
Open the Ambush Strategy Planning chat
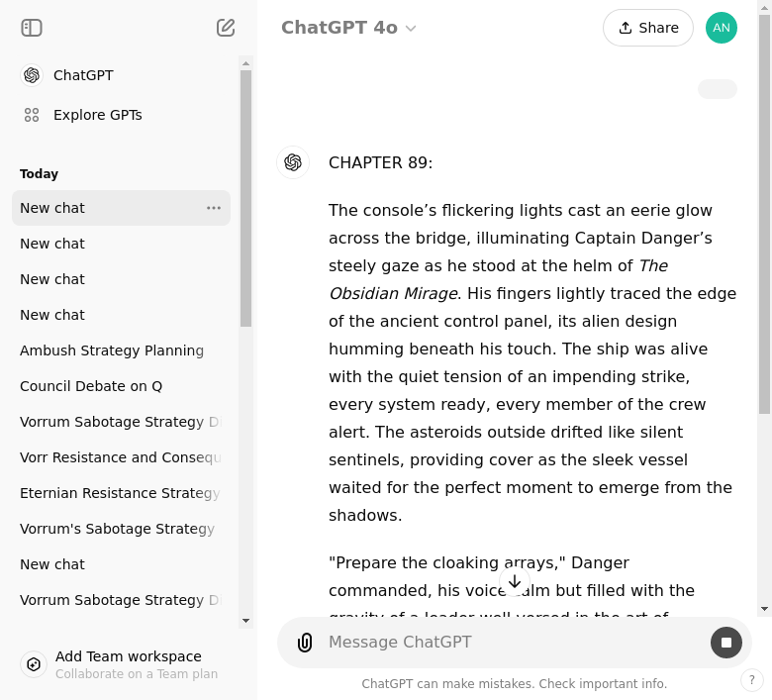pyautogui.click(x=112, y=350)
